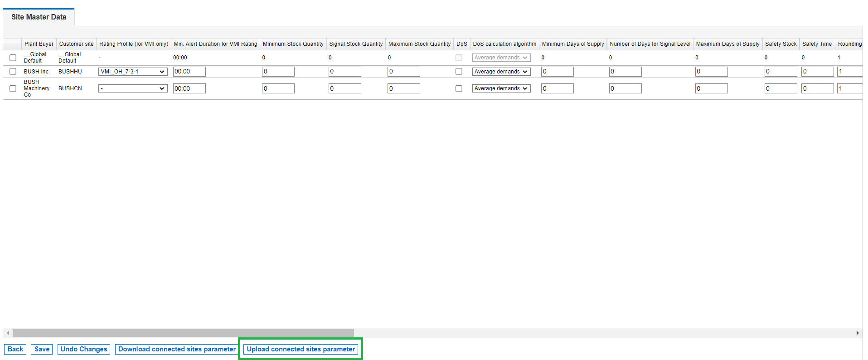Click the horizontal scrollbar thumb
Viewport: 868px width, 360px height.
pyautogui.click(x=183, y=333)
